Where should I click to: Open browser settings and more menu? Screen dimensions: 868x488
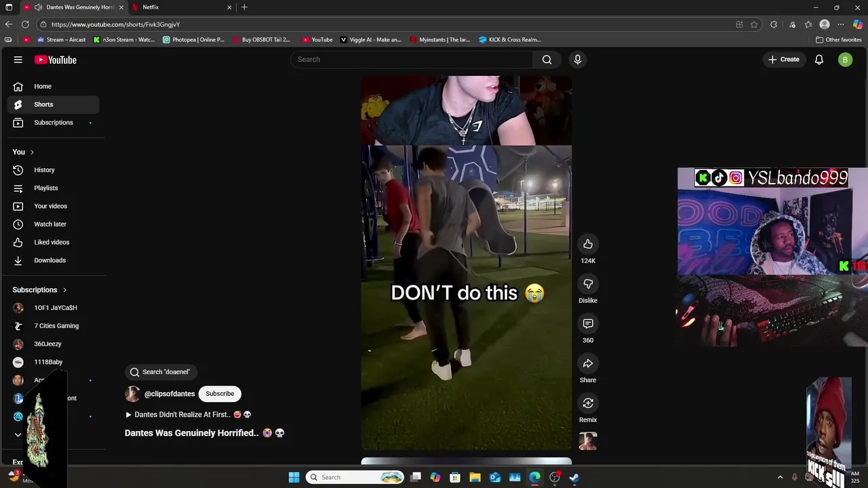coord(841,24)
